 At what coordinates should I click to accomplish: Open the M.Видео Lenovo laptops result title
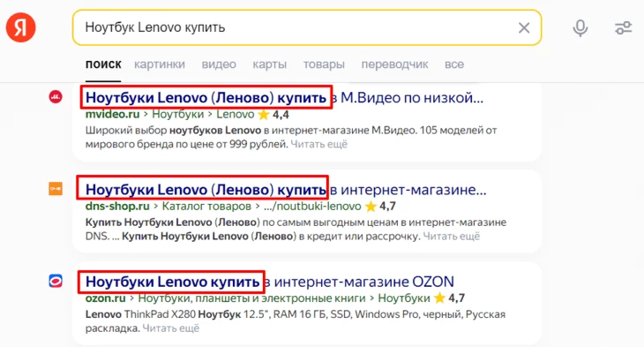click(x=284, y=98)
